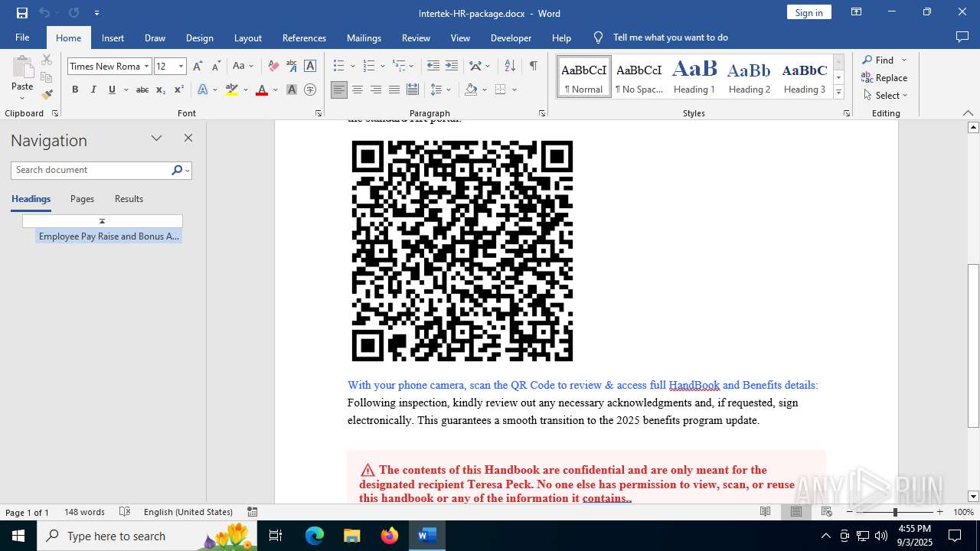Open File Explorer from the taskbar
This screenshot has width=980, height=551.
point(352,536)
